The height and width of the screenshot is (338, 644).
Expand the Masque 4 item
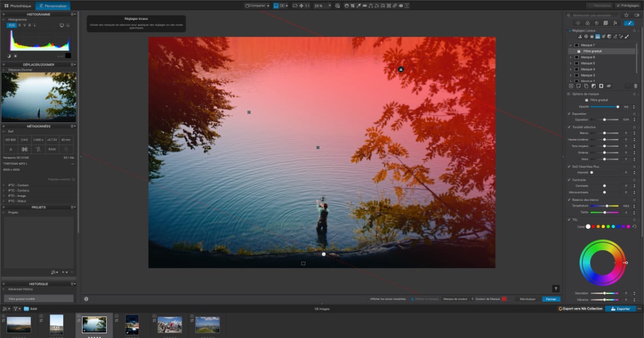point(570,69)
